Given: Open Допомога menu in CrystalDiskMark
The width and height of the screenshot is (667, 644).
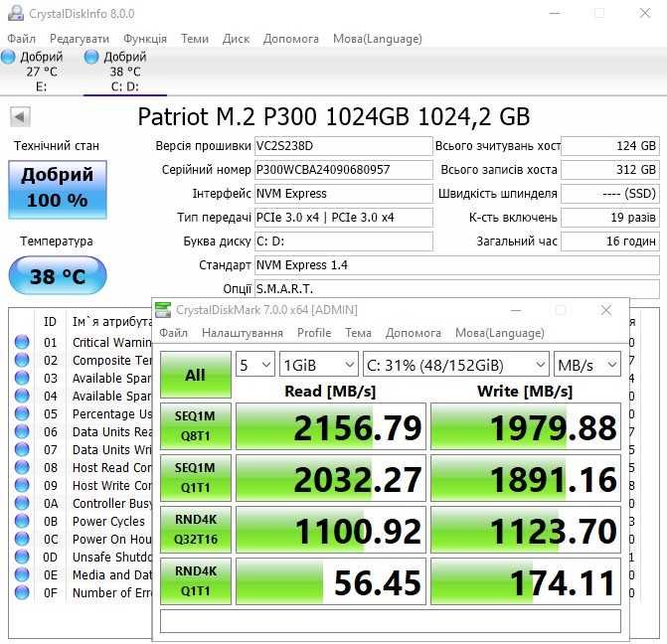Looking at the screenshot, I should coord(414,333).
